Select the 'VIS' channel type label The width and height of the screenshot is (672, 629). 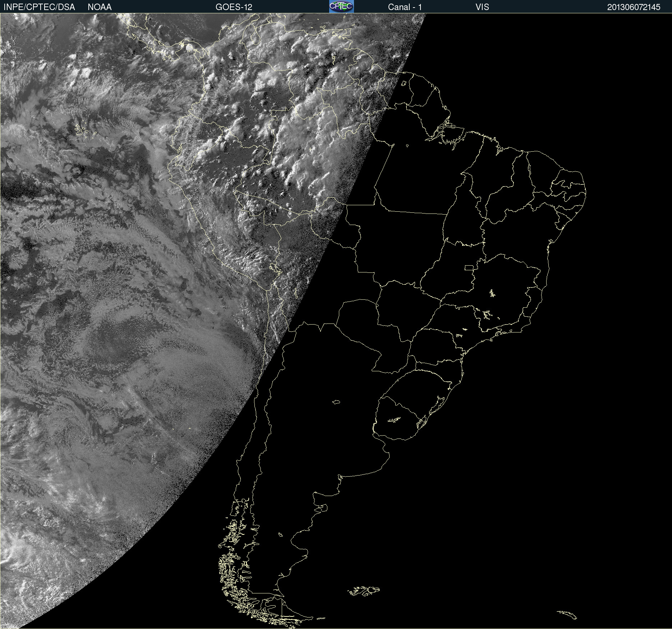(482, 7)
